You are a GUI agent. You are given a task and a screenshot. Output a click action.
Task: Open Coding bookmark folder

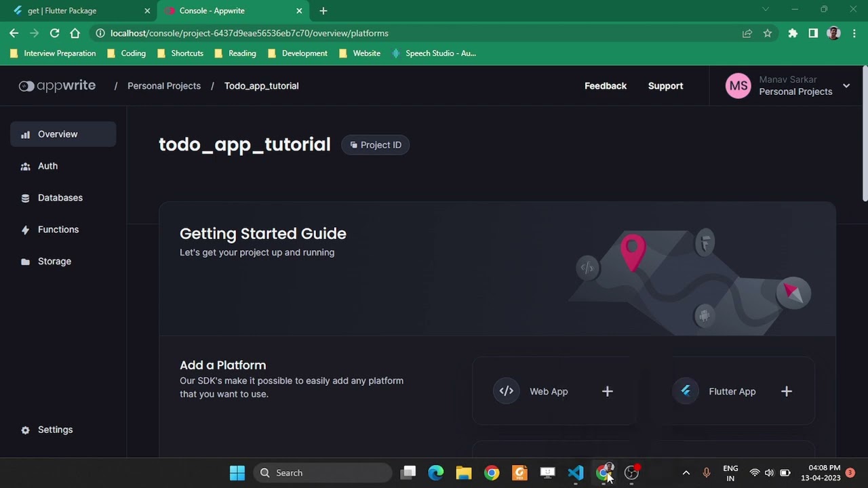(x=126, y=54)
